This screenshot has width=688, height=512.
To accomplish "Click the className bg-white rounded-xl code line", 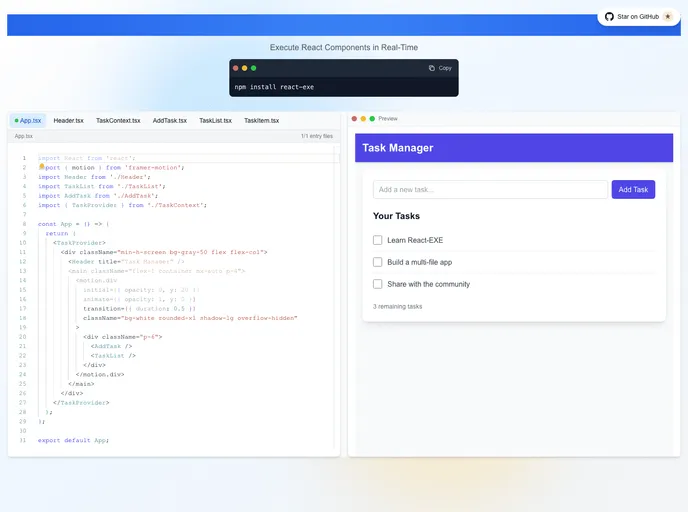I will (190, 318).
